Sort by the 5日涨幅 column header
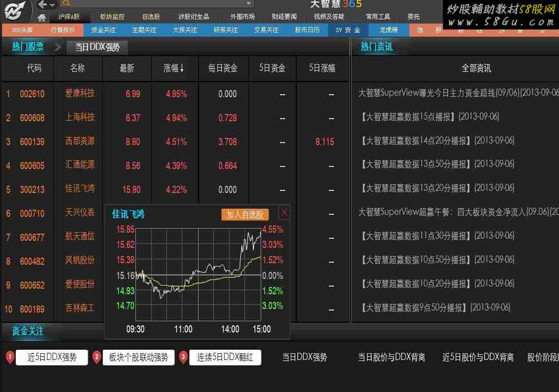Image resolution: width=559 pixels, height=392 pixels. click(x=322, y=68)
